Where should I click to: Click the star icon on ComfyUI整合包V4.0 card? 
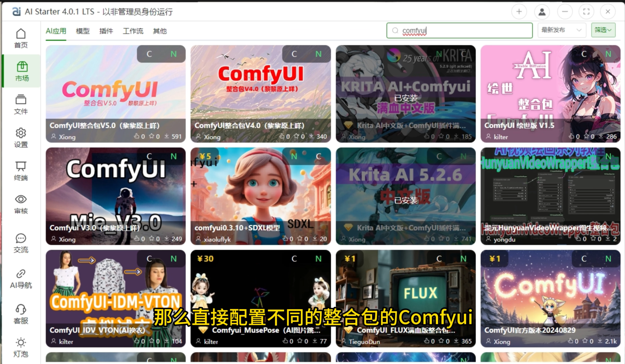tap(297, 136)
